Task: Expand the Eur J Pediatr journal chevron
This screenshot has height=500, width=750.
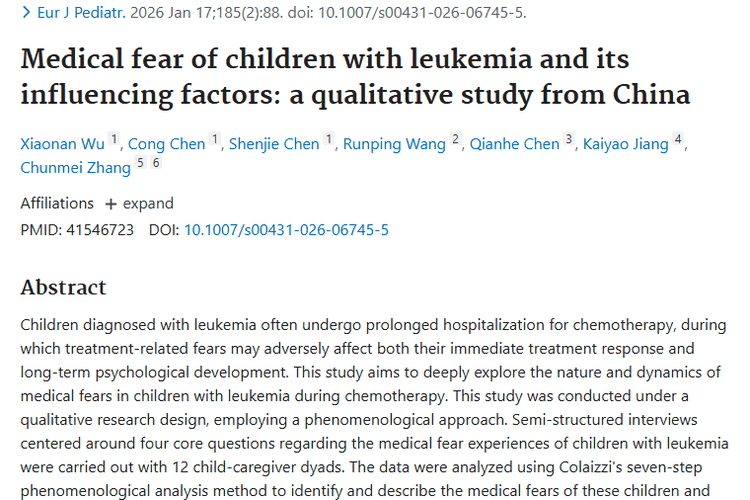Action: coord(26,13)
